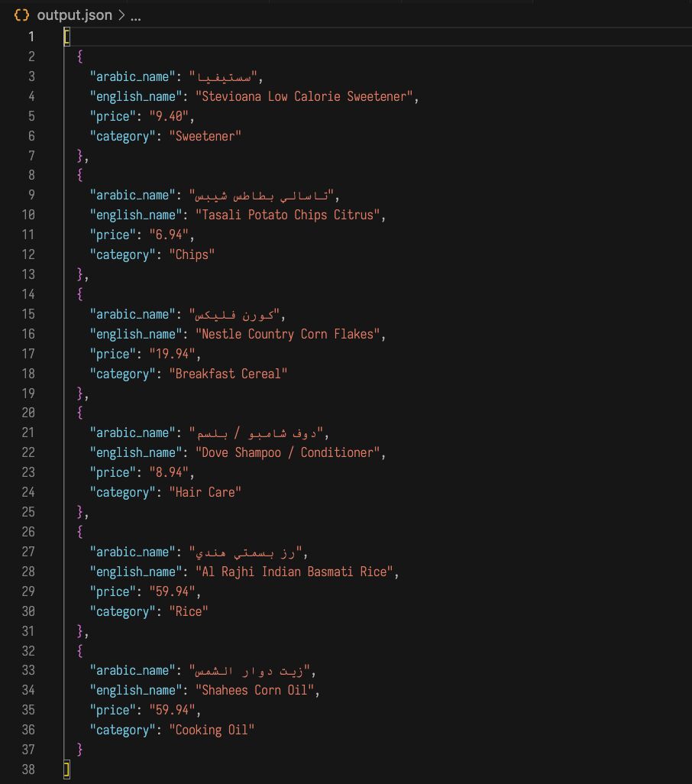Select output.json in the breadcrumb bar

coord(74,15)
